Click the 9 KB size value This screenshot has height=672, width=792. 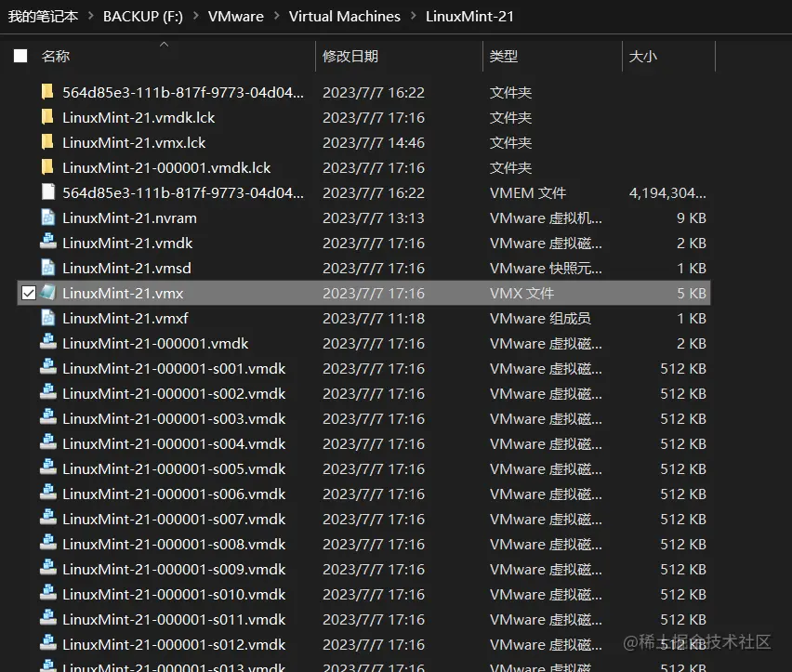click(x=692, y=218)
